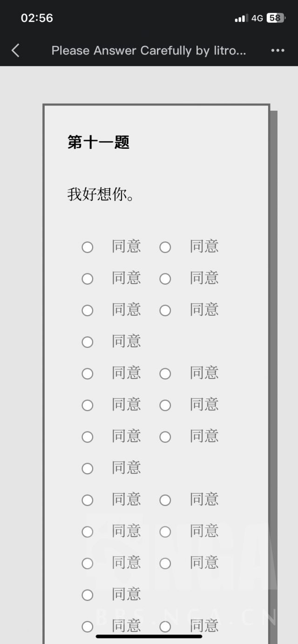
Task: Pick the left 同意 radio in sixth row
Action: (88, 405)
